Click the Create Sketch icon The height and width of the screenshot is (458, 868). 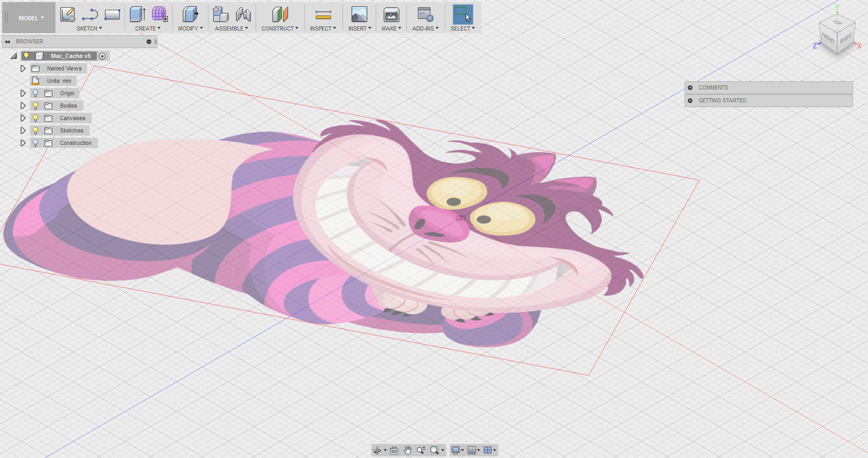click(67, 14)
